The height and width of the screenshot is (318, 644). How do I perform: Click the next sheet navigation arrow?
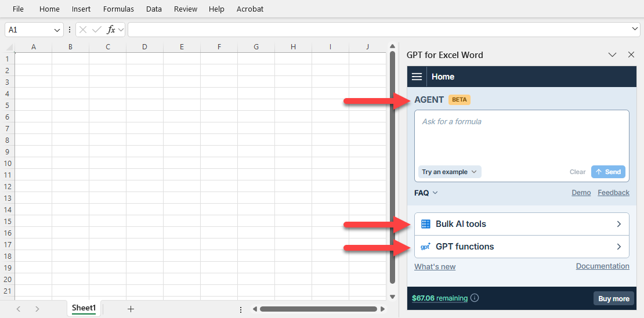tap(37, 309)
